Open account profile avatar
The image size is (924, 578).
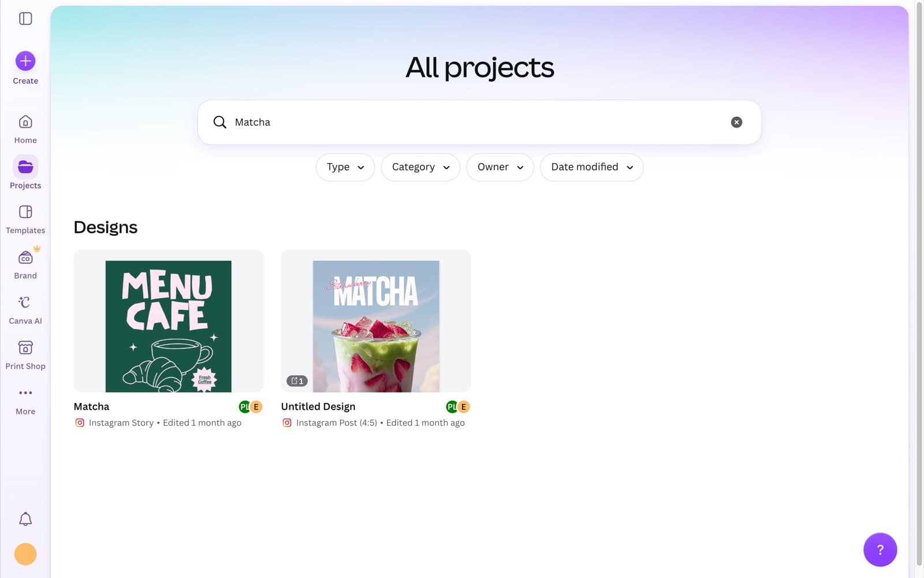25,554
